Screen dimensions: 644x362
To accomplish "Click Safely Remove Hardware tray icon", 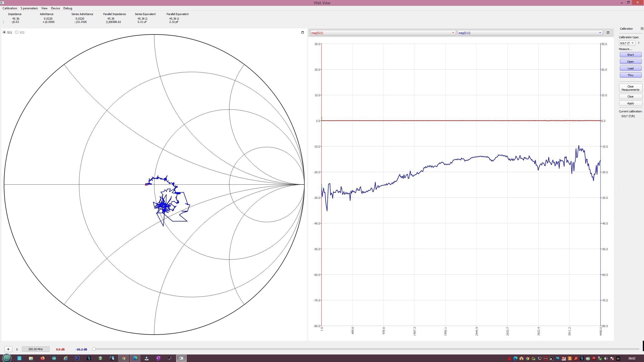I will pos(600,358).
